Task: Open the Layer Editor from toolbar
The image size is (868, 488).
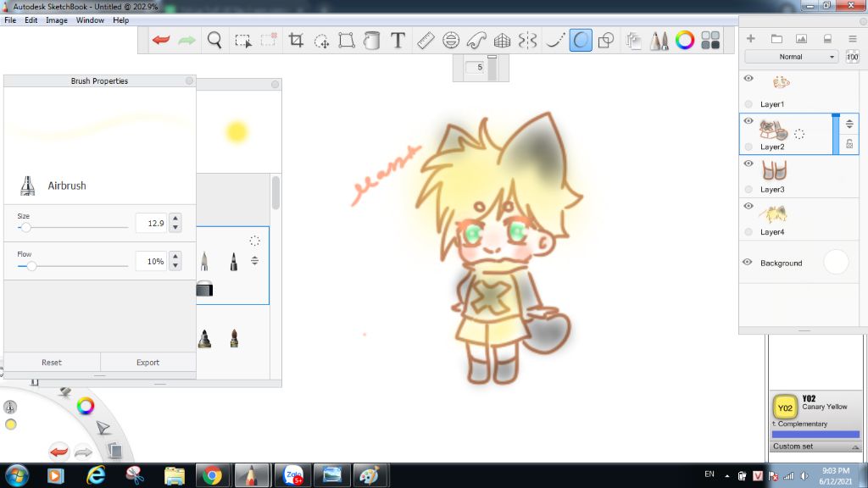Action: click(x=633, y=41)
